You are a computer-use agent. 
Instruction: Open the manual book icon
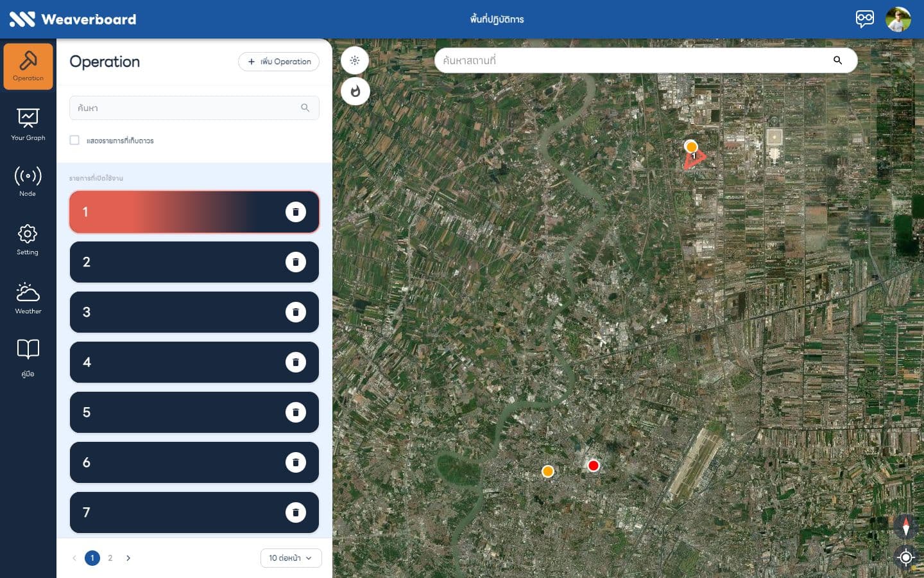point(28,358)
